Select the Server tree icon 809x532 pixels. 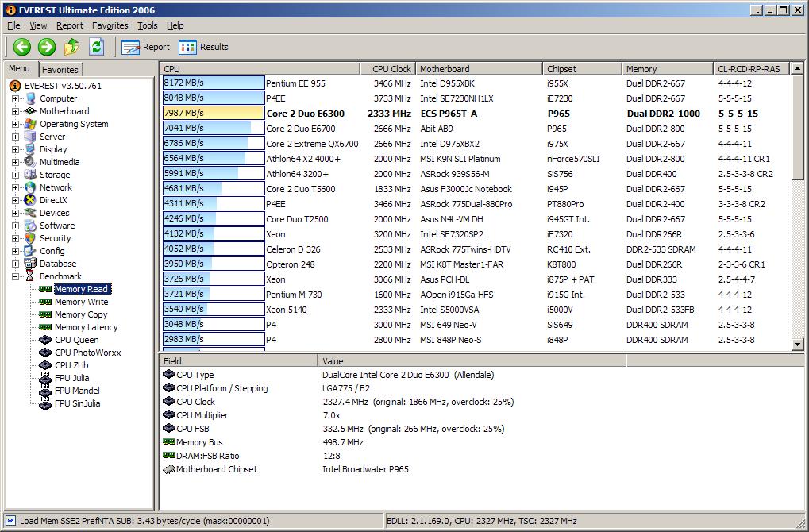pos(30,137)
